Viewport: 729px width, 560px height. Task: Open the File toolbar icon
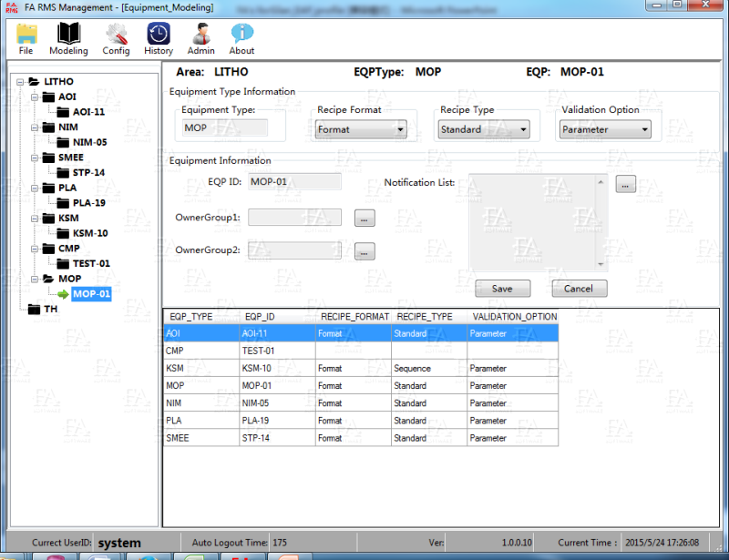pos(26,38)
